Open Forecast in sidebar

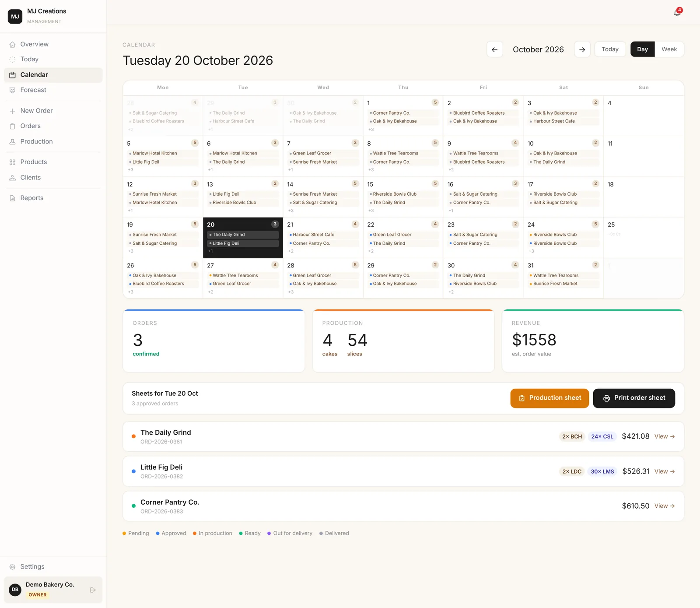(x=53, y=90)
